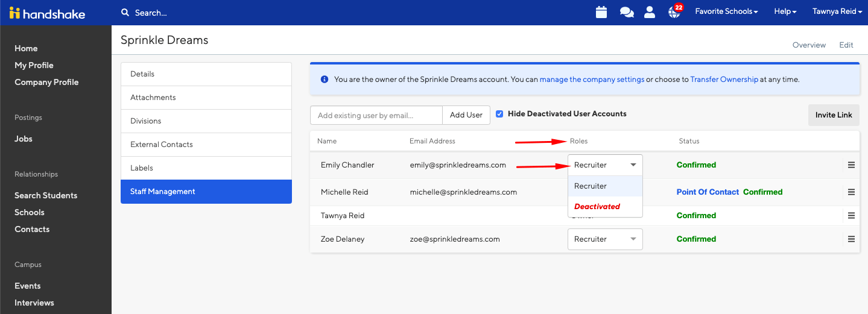Follow manage the company settings link

(x=592, y=79)
